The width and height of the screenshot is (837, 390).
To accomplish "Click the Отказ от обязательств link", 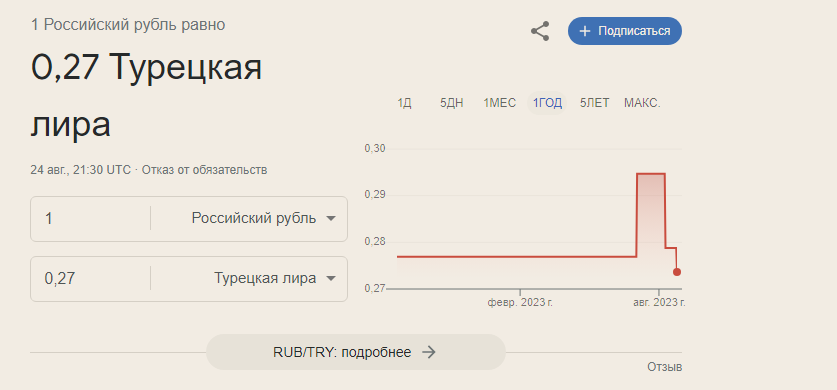I will tap(204, 170).
